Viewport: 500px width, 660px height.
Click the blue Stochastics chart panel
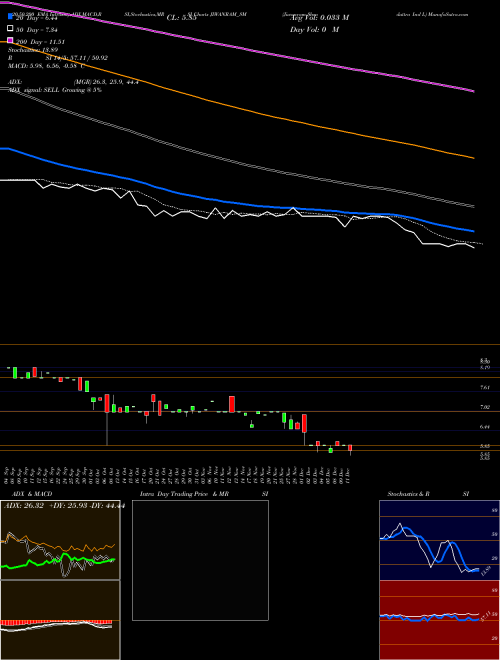(439, 540)
